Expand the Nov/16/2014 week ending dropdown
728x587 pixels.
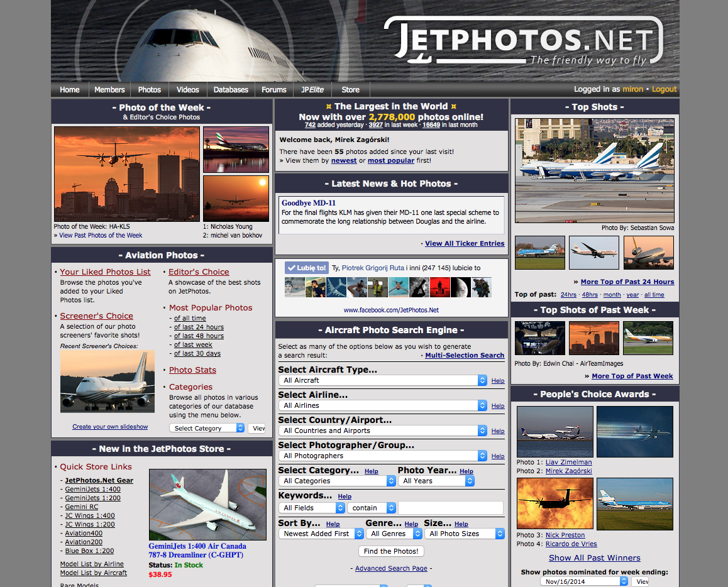[584, 581]
